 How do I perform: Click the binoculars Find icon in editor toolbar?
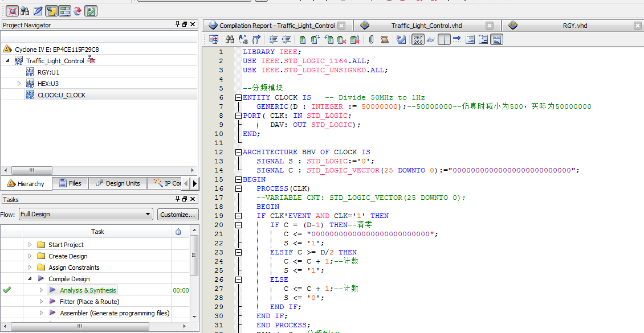point(230,39)
